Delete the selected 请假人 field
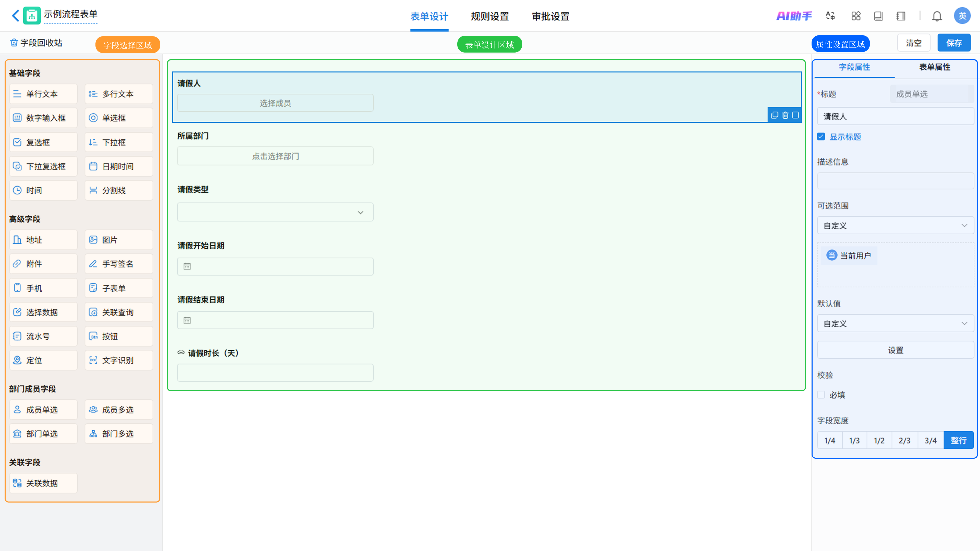Viewport: 980px width, 551px height. [785, 115]
